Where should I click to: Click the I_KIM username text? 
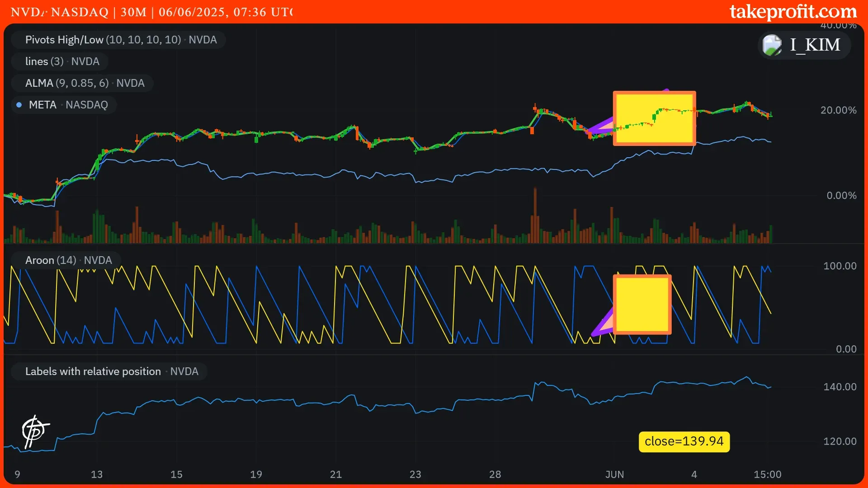815,45
